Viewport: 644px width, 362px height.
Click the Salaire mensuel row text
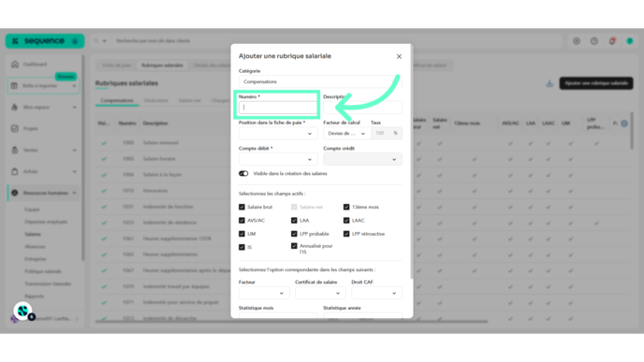(x=161, y=143)
